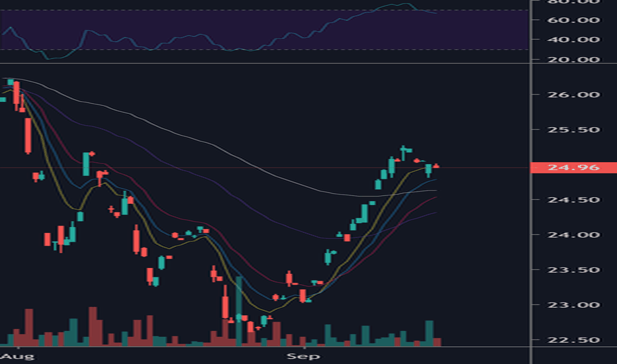Click the 25.50 price axis label
Viewport: 617px width, 364px height.
[574, 130]
